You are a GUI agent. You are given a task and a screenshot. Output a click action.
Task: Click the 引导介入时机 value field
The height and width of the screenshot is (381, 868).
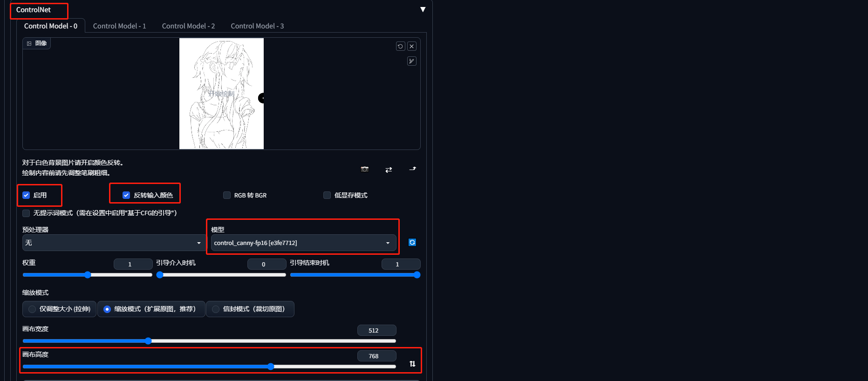267,264
